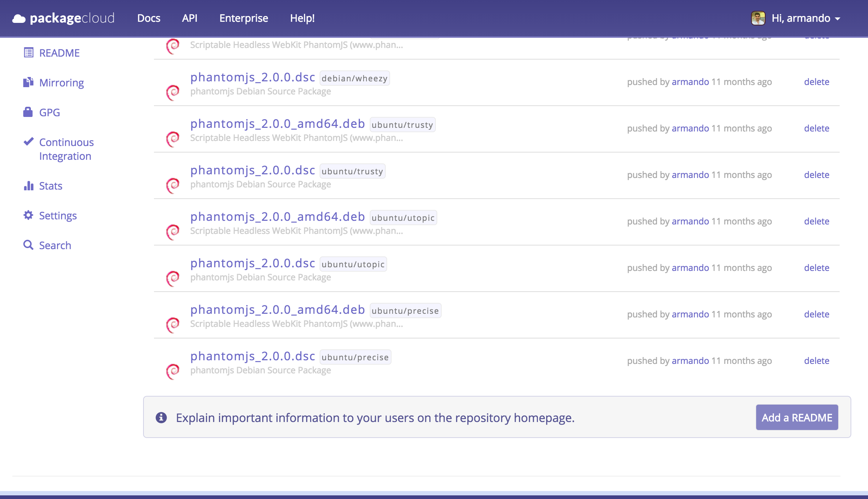Click the info icon in README notice
Screen dimensions: 868x499
pos(161,418)
